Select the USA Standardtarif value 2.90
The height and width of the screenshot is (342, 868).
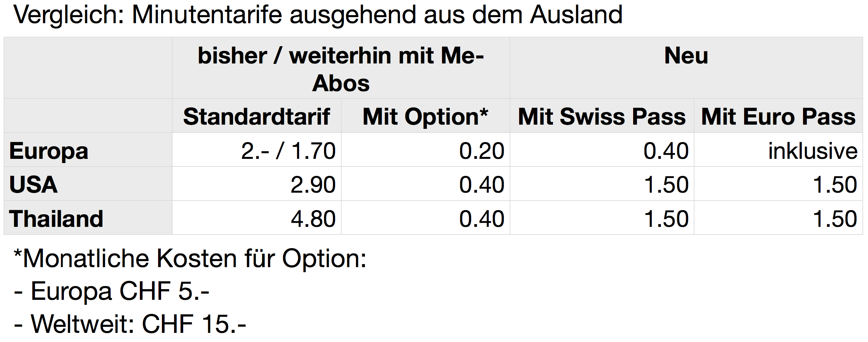coord(313,185)
